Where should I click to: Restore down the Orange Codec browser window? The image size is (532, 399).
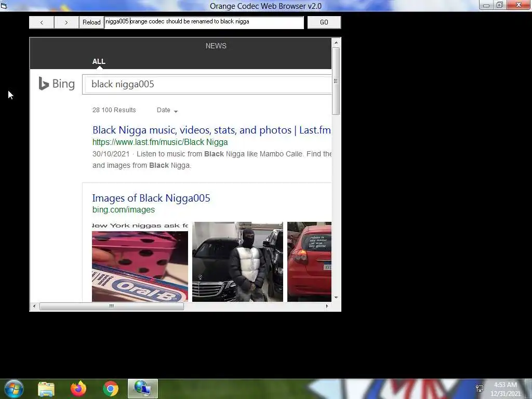[x=500, y=5]
